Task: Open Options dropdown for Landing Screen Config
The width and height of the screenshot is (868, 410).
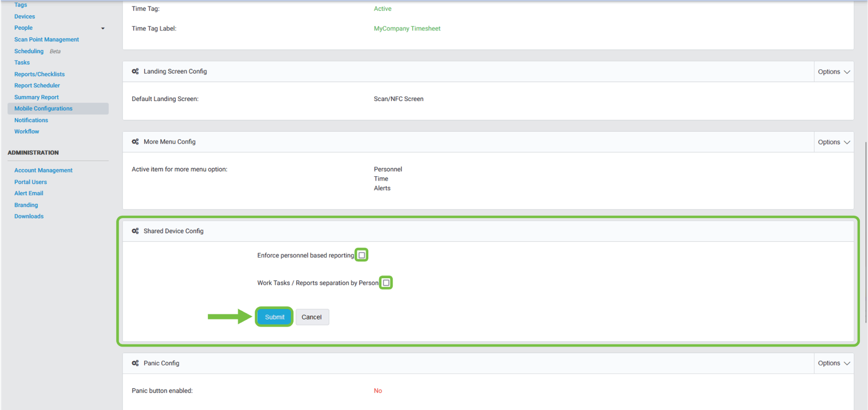Action: point(833,72)
